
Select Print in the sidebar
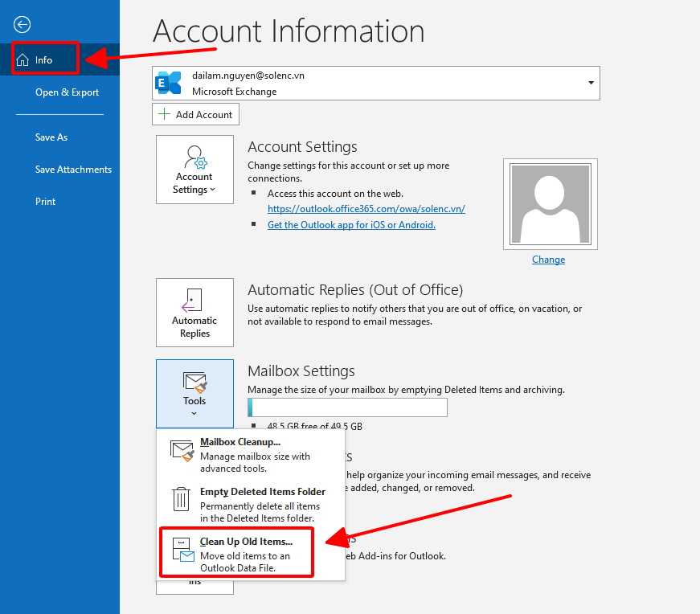(46, 202)
